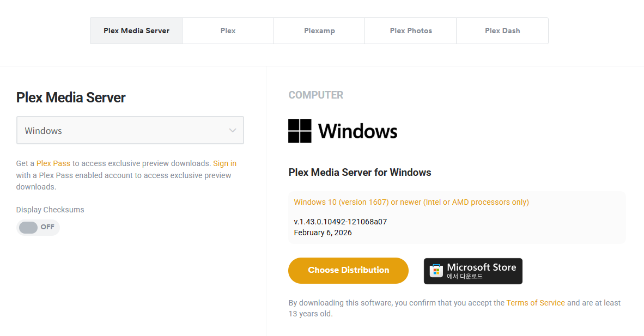Image resolution: width=644 pixels, height=336 pixels.
Task: Click the Windows logo icon
Action: point(300,131)
